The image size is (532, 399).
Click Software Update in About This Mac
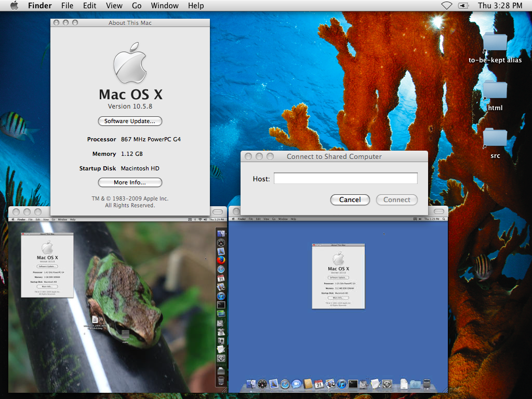[x=130, y=121]
